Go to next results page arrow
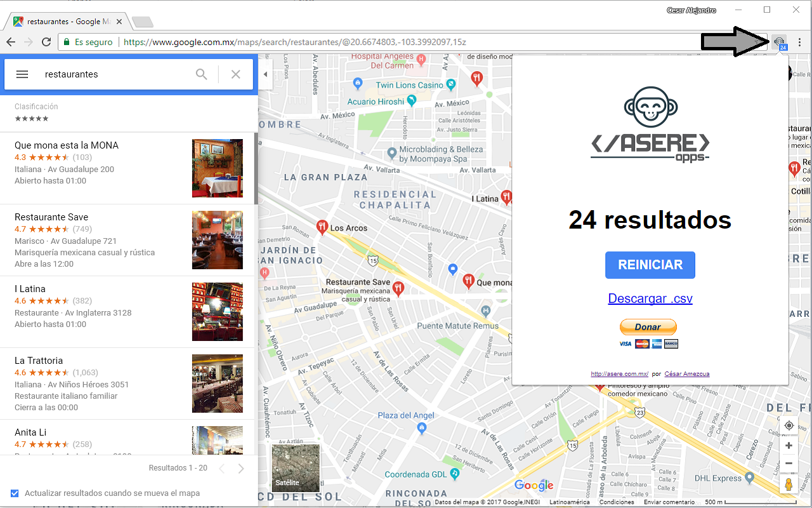This screenshot has height=508, width=812. point(241,469)
